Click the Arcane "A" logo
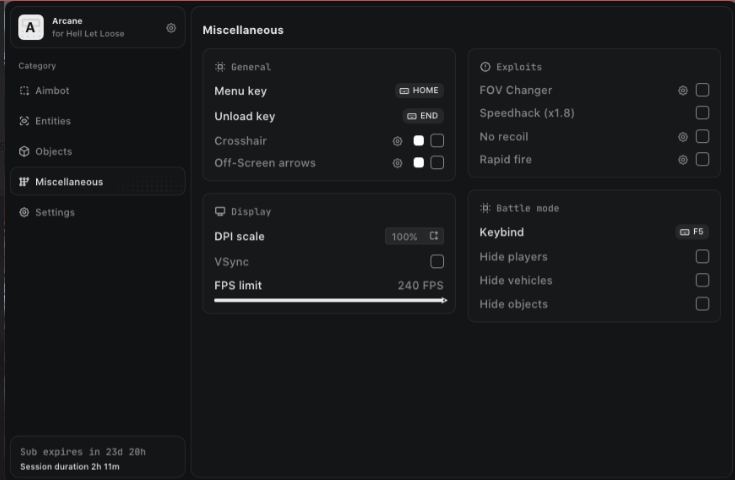 (x=31, y=28)
